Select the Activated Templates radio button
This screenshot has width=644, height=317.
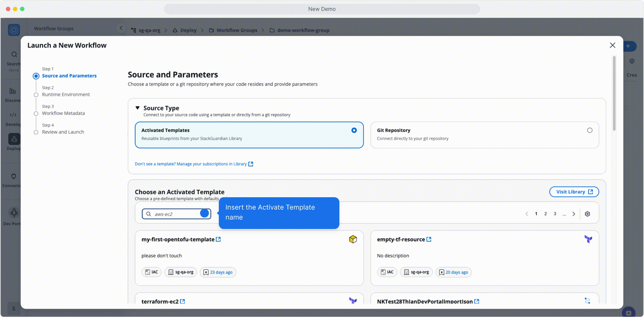tap(354, 130)
